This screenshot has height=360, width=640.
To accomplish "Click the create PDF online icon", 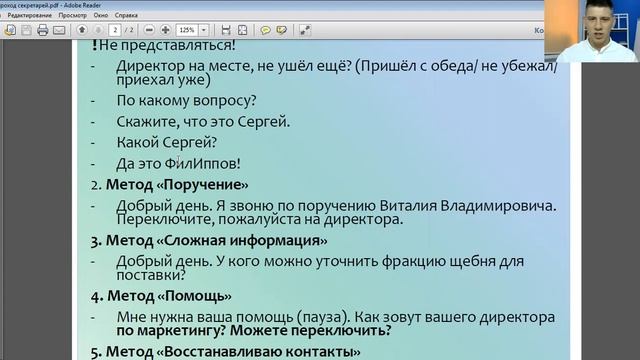I will point(10,30).
